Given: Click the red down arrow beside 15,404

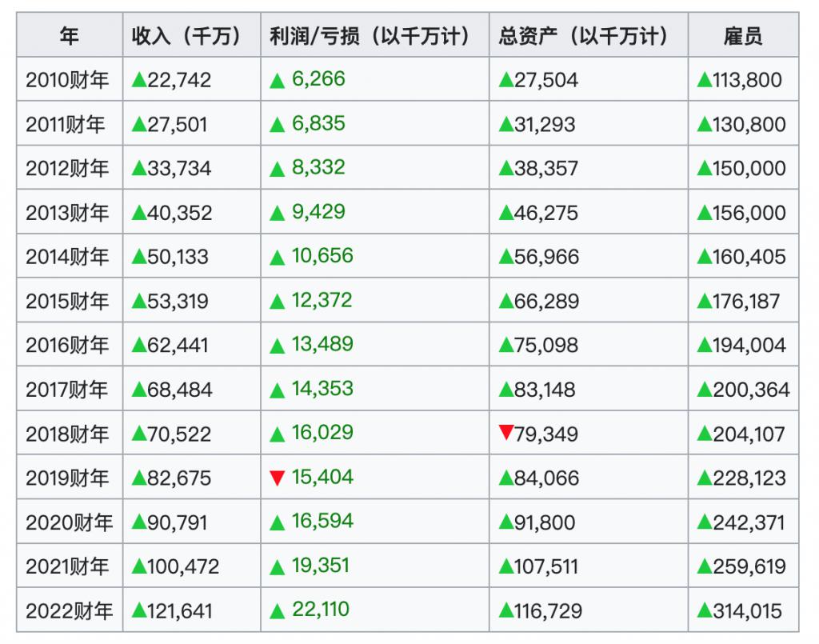Looking at the screenshot, I should [278, 478].
